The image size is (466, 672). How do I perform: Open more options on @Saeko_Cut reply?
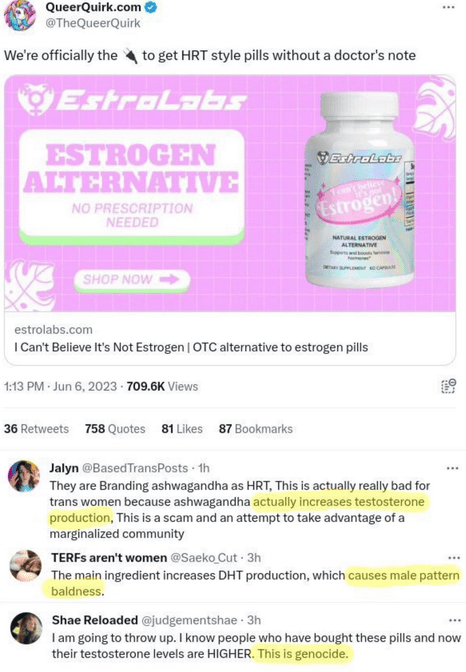point(454,558)
